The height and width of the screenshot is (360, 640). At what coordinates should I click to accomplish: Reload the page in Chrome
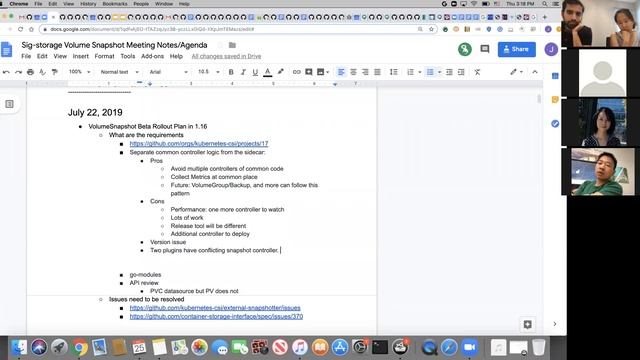[20, 29]
